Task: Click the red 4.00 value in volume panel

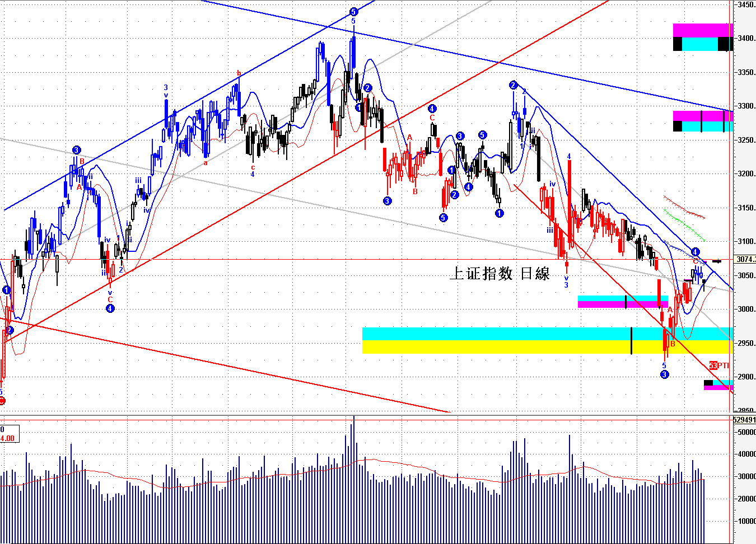Action: (8, 438)
